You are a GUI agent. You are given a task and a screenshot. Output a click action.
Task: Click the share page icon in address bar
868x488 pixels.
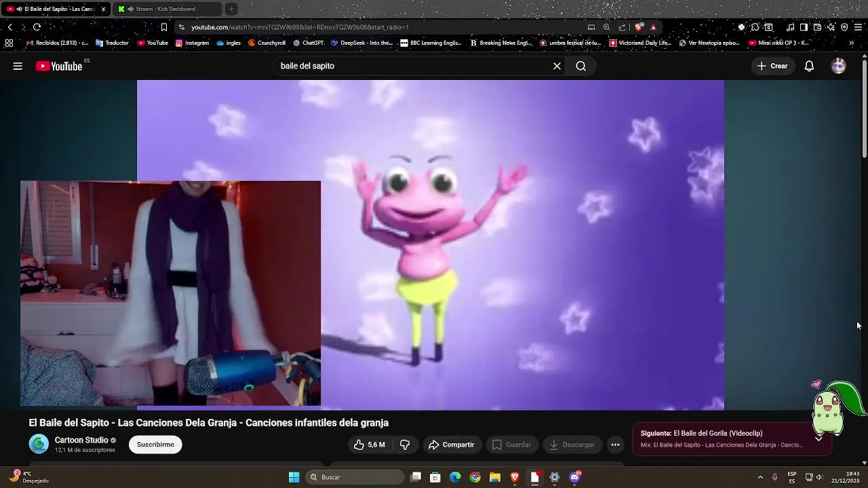pos(622,27)
